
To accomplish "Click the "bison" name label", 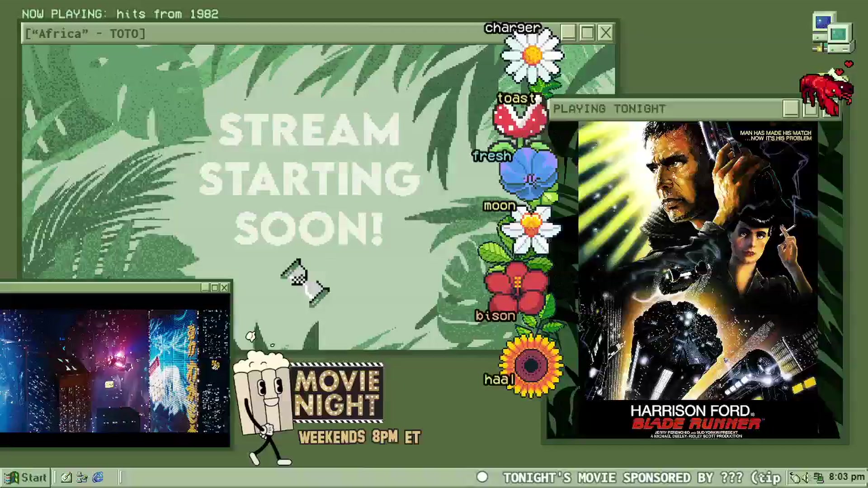I will [x=495, y=315].
